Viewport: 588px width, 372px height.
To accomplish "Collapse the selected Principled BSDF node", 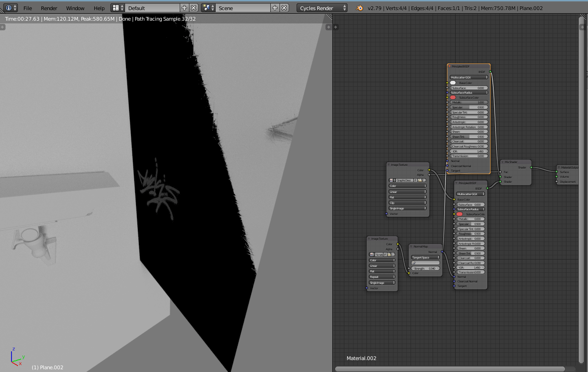I will coord(450,67).
